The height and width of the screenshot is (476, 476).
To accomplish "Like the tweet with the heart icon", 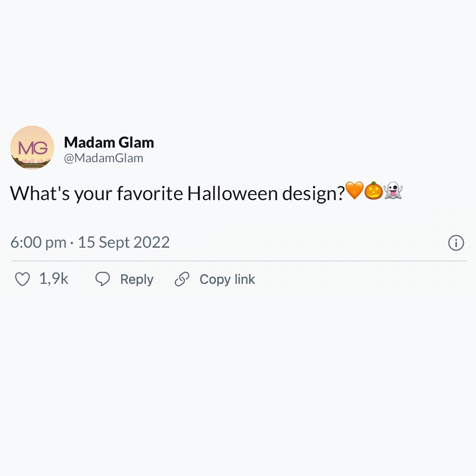I will click(x=22, y=279).
